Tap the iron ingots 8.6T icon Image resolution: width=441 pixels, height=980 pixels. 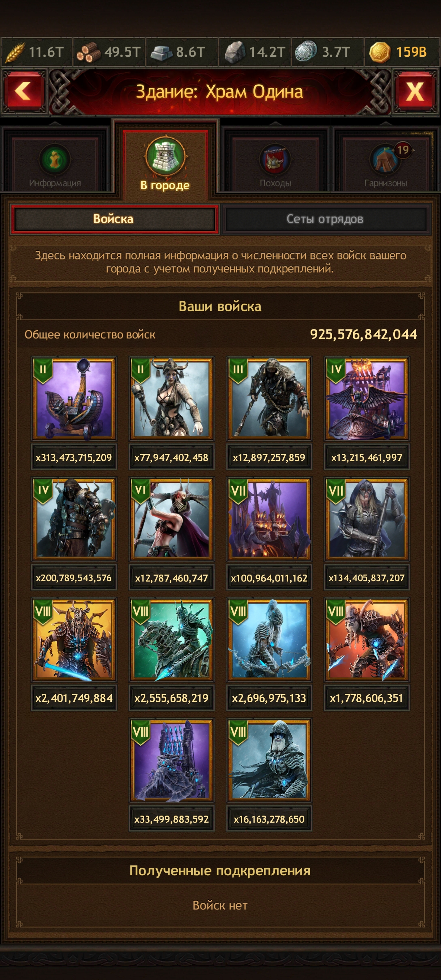161,52
